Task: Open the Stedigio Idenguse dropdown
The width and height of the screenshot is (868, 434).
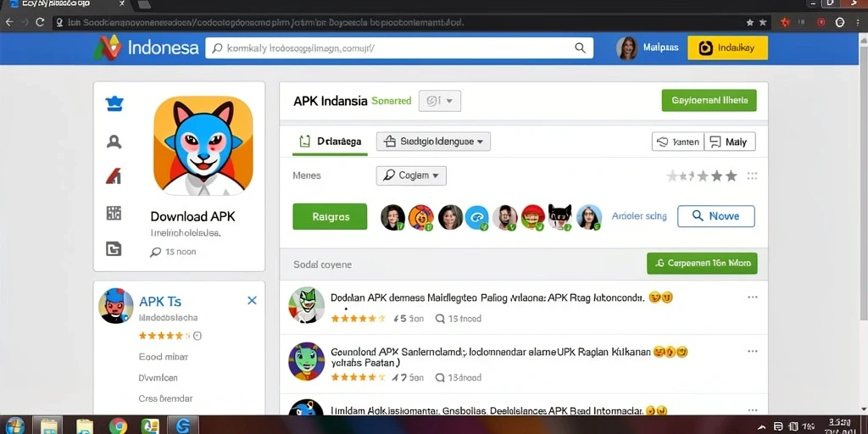Action: point(433,142)
